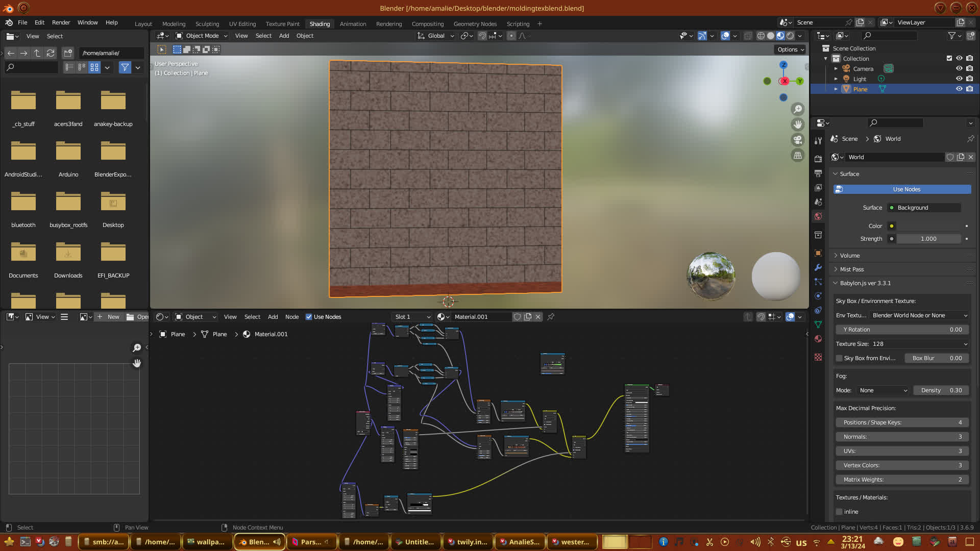The width and height of the screenshot is (980, 551).
Task: Expand the Volume panel
Action: 850,256
